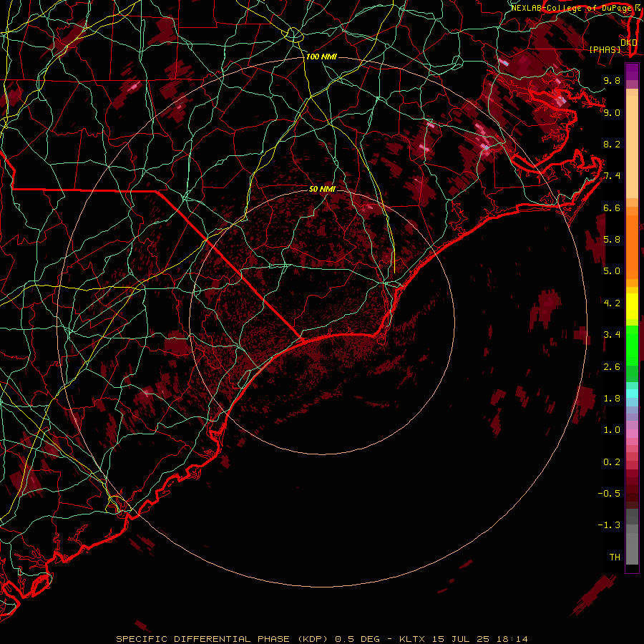This screenshot has width=644, height=644.
Task: Click the 9.0 scale value
Action: [x=612, y=112]
